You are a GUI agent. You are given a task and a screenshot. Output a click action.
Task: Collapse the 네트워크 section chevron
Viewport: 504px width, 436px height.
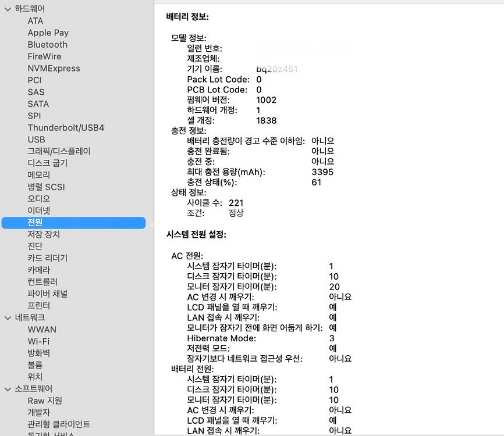click(8, 318)
